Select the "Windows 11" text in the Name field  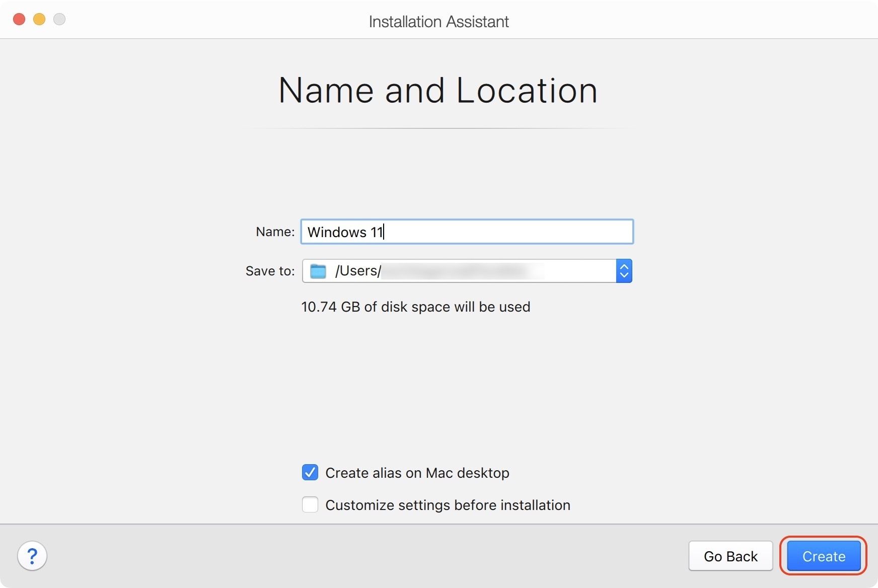pyautogui.click(x=344, y=232)
